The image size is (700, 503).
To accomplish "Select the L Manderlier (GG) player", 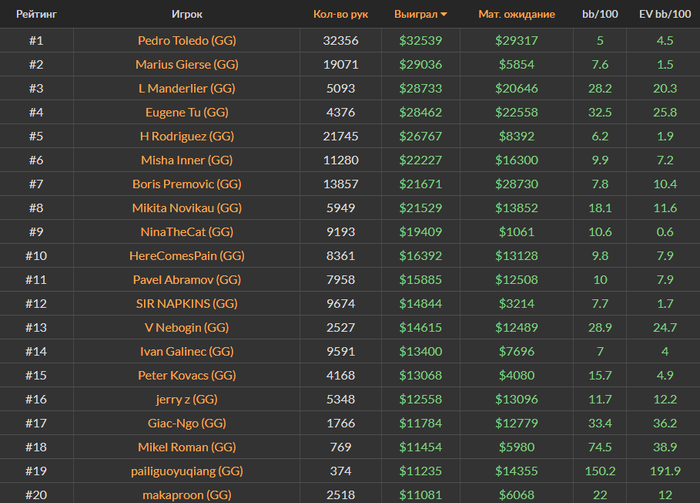I will (x=187, y=88).
